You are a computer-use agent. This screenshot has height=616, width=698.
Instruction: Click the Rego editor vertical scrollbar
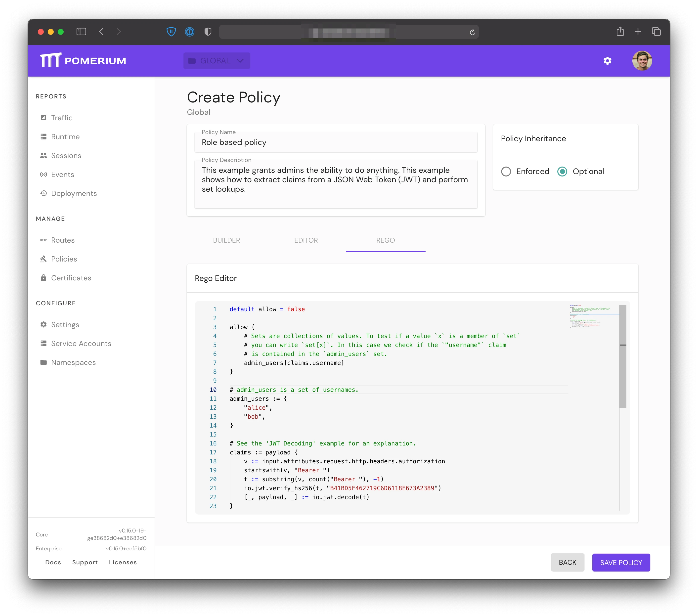(623, 356)
